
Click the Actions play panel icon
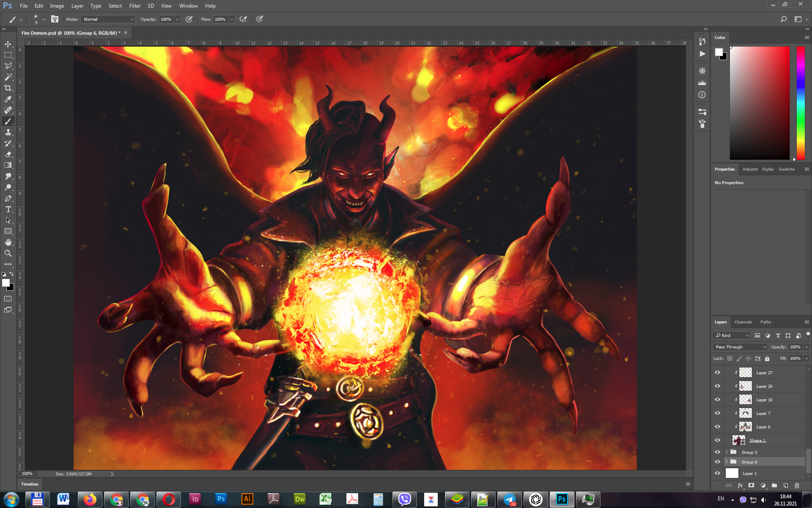702,54
